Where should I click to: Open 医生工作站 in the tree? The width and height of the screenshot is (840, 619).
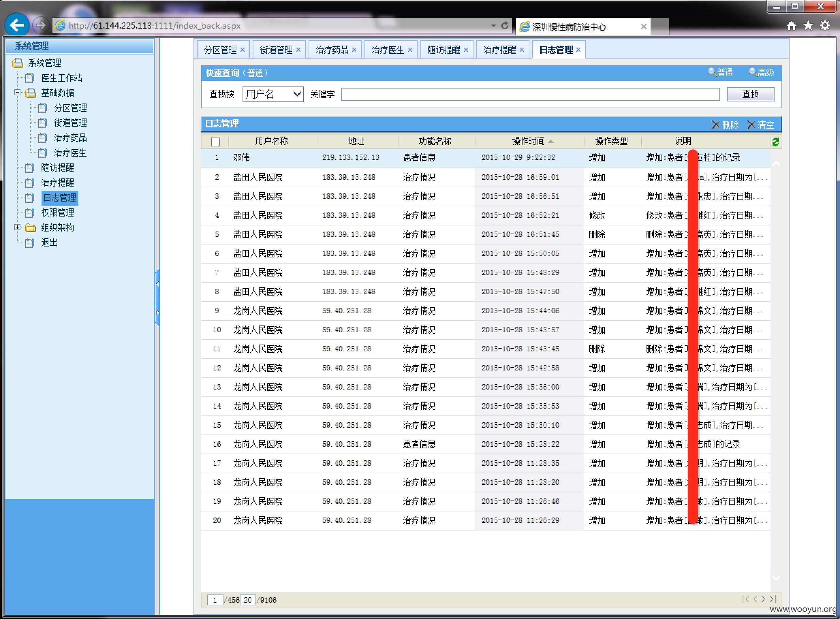click(x=61, y=78)
